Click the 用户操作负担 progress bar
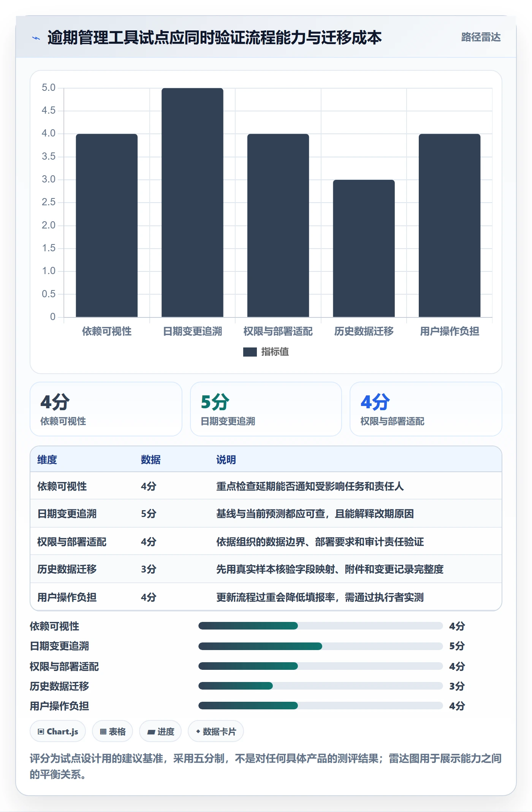This screenshot has width=532, height=812. click(320, 706)
